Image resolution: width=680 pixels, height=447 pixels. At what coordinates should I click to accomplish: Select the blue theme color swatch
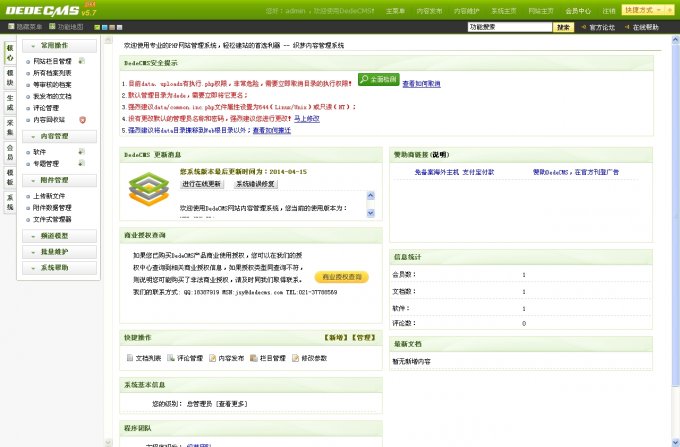coord(105,27)
